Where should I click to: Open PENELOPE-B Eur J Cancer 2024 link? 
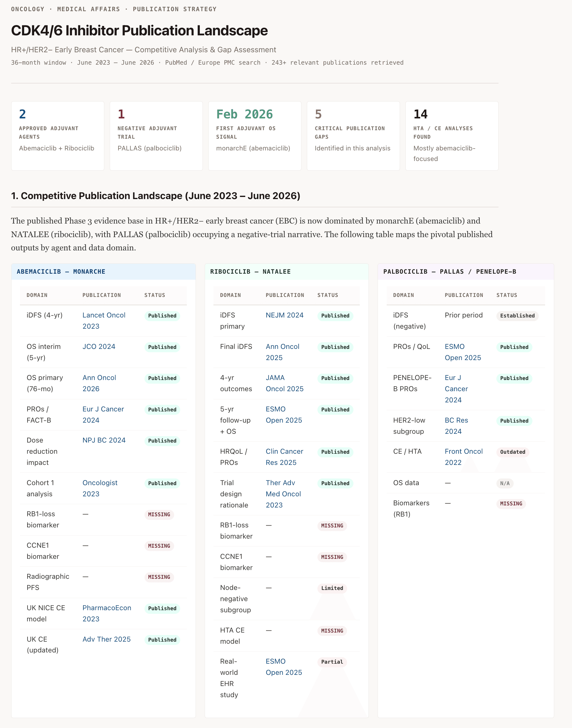coord(456,389)
